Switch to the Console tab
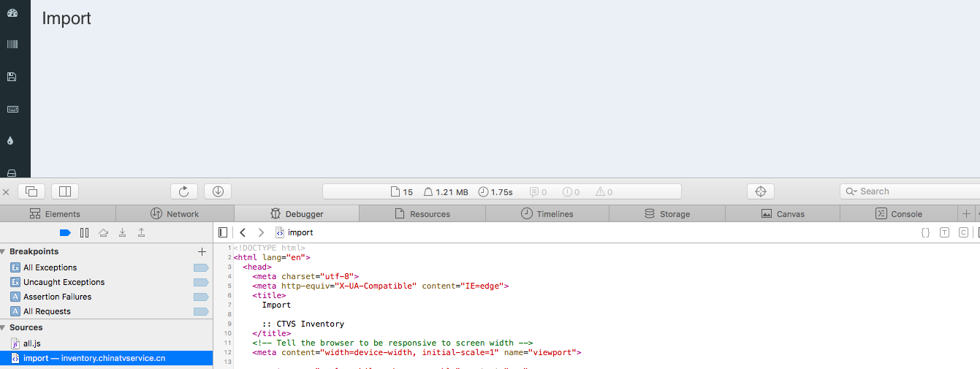Viewport: 980px width, 369px height. tap(899, 214)
